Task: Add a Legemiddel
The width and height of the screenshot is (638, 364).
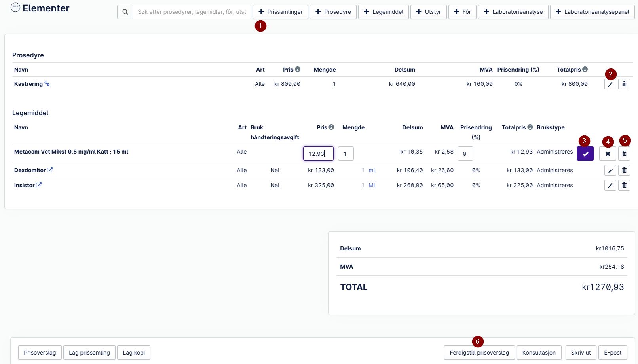Action: (384, 12)
